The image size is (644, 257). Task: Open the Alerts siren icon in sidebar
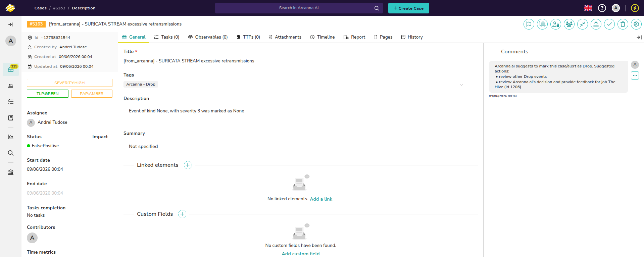point(11,86)
